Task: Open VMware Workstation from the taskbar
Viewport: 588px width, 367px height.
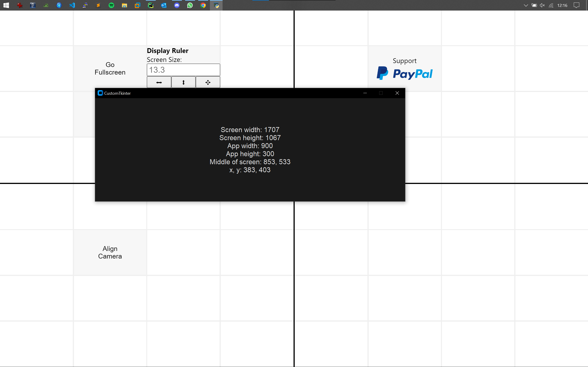Action: coord(138,5)
